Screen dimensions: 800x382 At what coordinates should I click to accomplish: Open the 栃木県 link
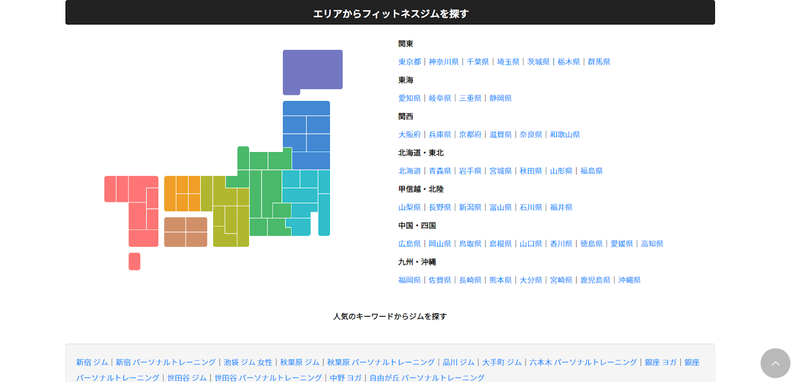point(569,62)
